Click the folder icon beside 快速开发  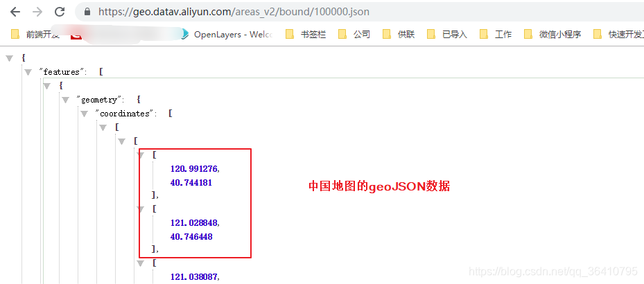[x=598, y=34]
